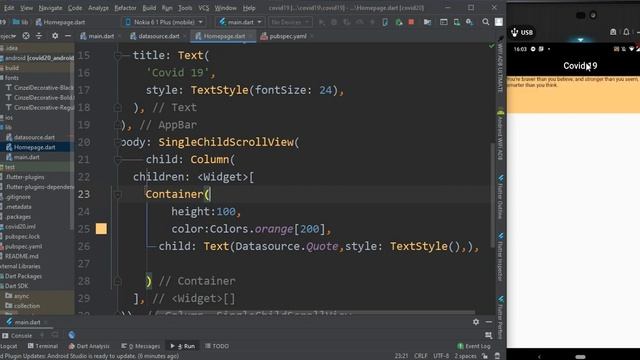Click the notification bell icon on device mirror
640x360 pixels.
(626, 32)
